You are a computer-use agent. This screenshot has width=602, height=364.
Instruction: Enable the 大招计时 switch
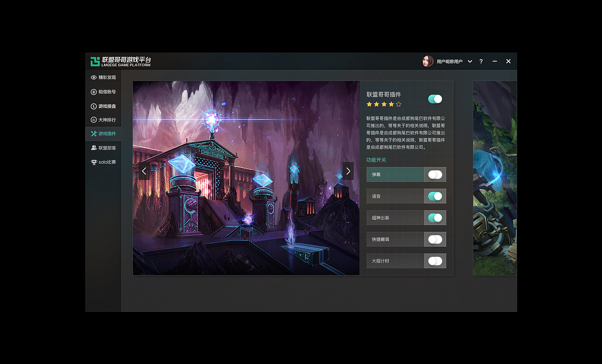point(435,261)
